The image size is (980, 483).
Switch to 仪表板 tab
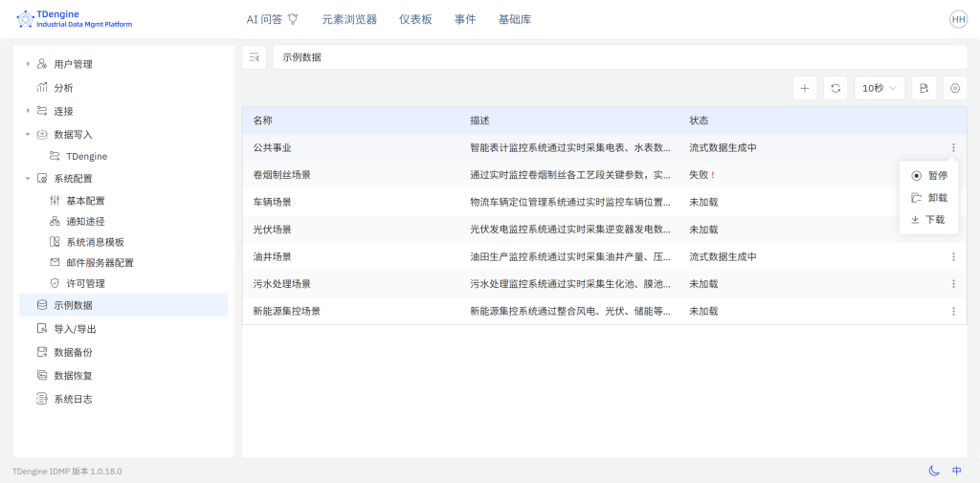coord(415,19)
